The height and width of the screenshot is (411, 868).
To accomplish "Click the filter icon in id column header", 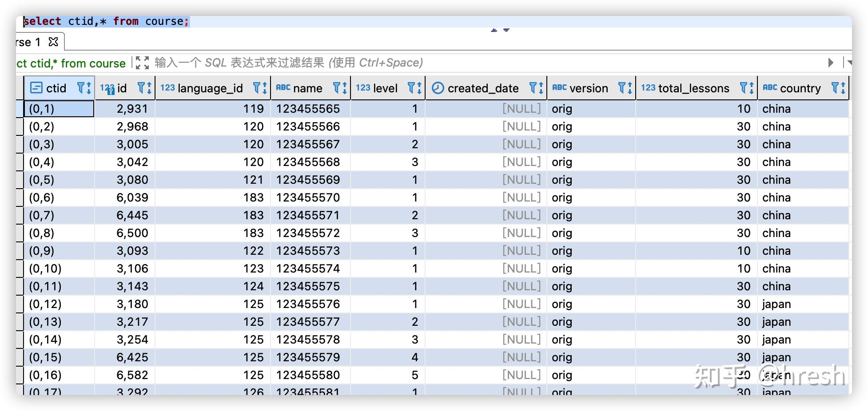I will tap(142, 88).
